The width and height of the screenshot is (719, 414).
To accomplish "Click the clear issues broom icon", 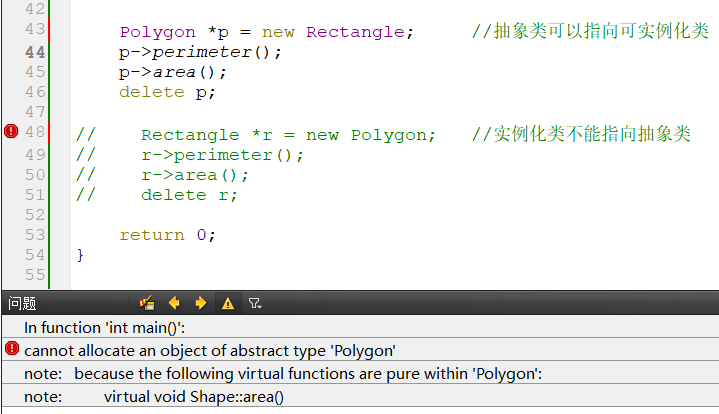I will click(147, 303).
